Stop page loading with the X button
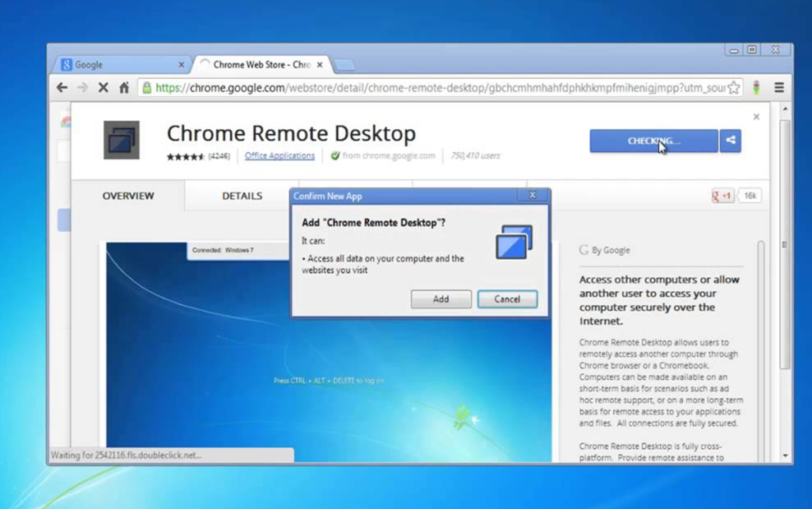Screen dimensions: 812x509 [x=103, y=88]
